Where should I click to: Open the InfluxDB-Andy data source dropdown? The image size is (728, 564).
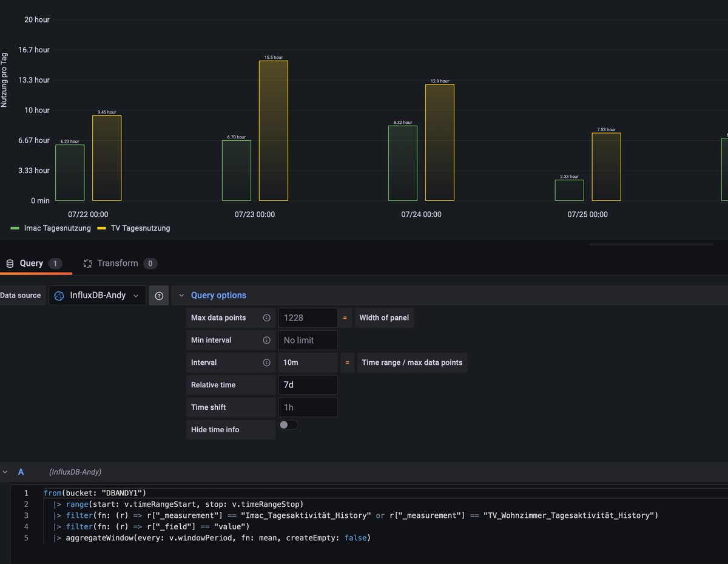(x=97, y=296)
